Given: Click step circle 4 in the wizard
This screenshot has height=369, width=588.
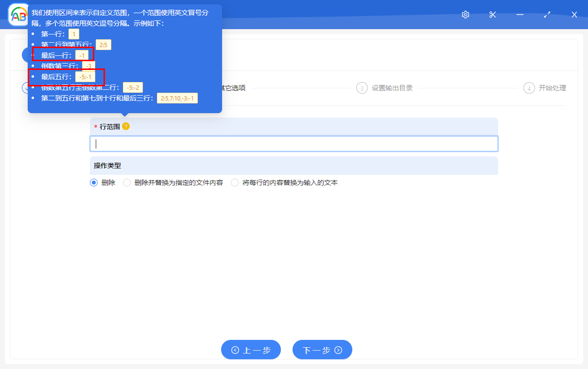Looking at the screenshot, I should pyautogui.click(x=529, y=88).
